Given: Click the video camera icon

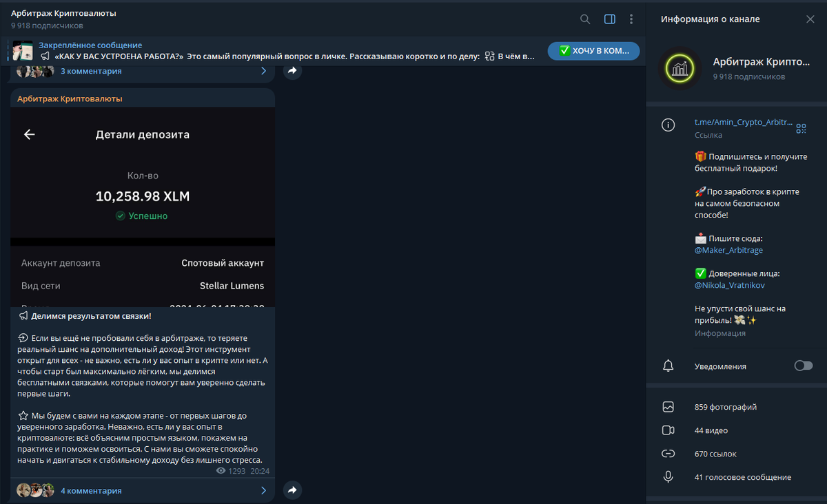Looking at the screenshot, I should pyautogui.click(x=668, y=430).
